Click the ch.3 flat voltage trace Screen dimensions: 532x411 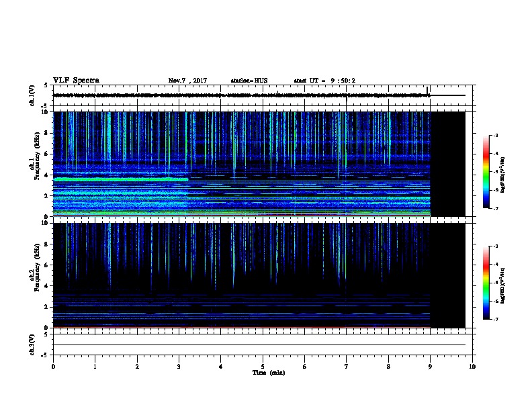(259, 345)
